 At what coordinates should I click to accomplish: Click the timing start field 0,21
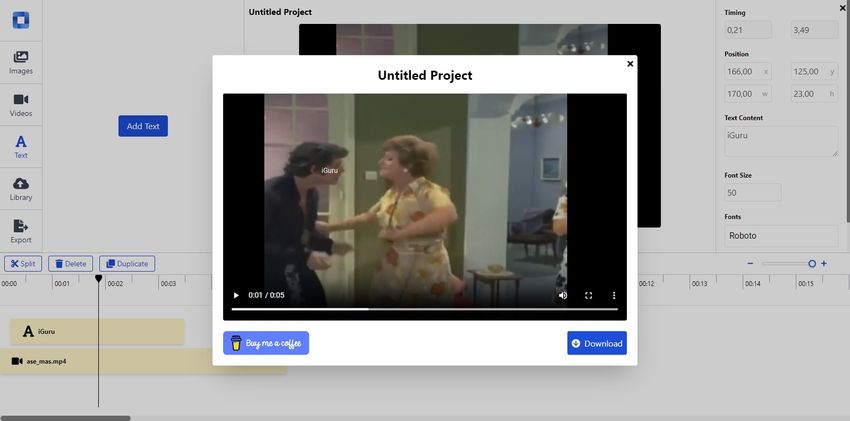tap(748, 30)
